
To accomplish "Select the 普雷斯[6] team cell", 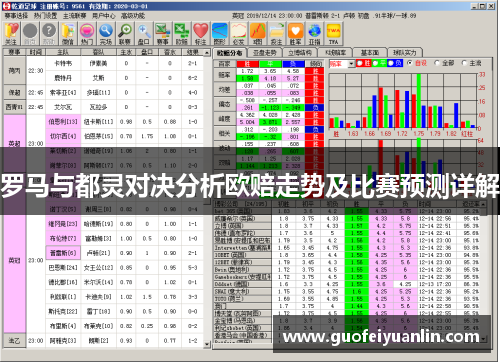I will 63,253.
